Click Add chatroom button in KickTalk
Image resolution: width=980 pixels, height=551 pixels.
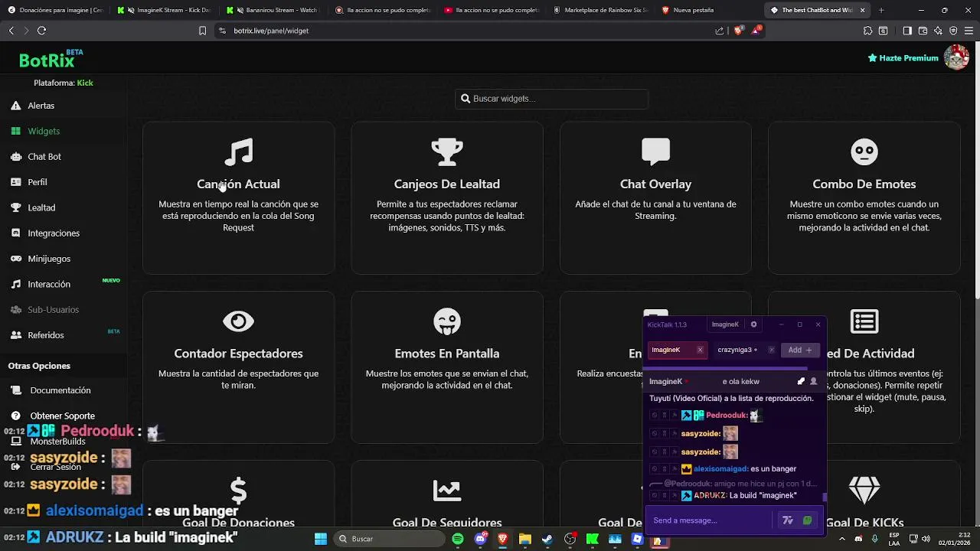(800, 350)
